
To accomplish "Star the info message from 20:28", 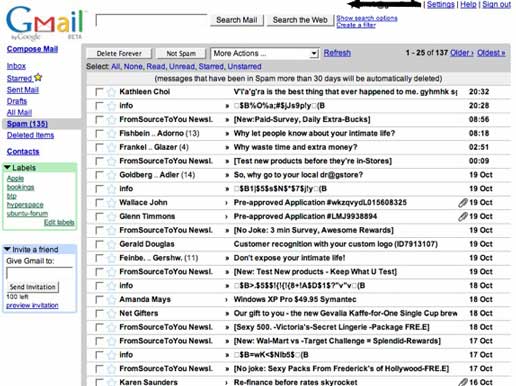I will (x=111, y=106).
